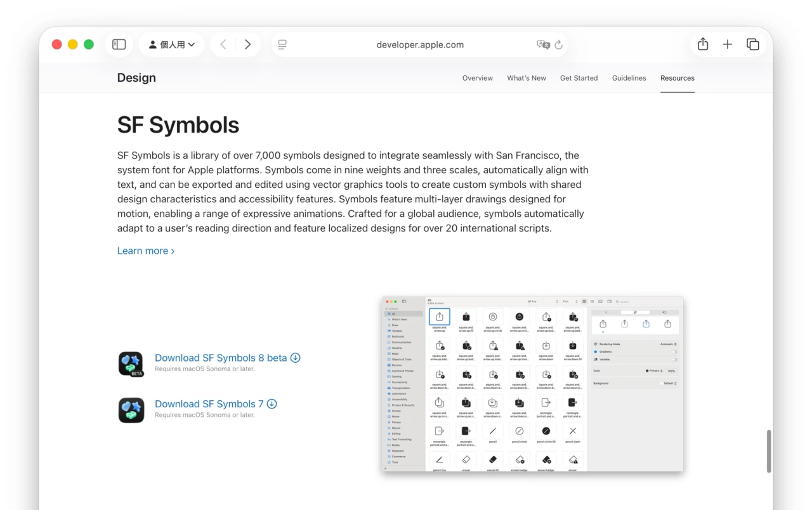Follow the Learn more link
Viewport: 812px width, 510px height.
click(x=146, y=251)
